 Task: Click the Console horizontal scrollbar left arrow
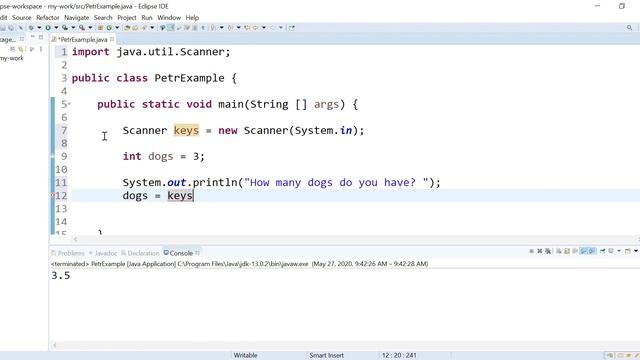click(x=54, y=345)
